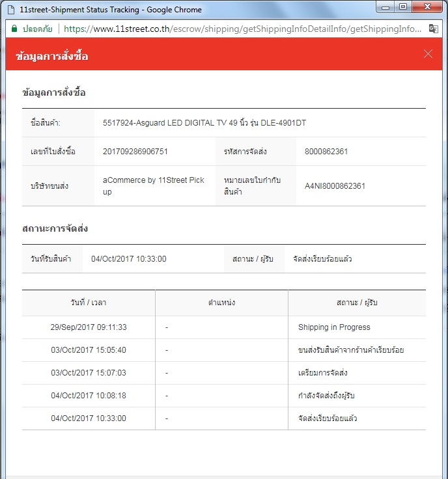448x479 pixels.
Task: Click the 11street URL in the address bar
Action: [x=242, y=29]
